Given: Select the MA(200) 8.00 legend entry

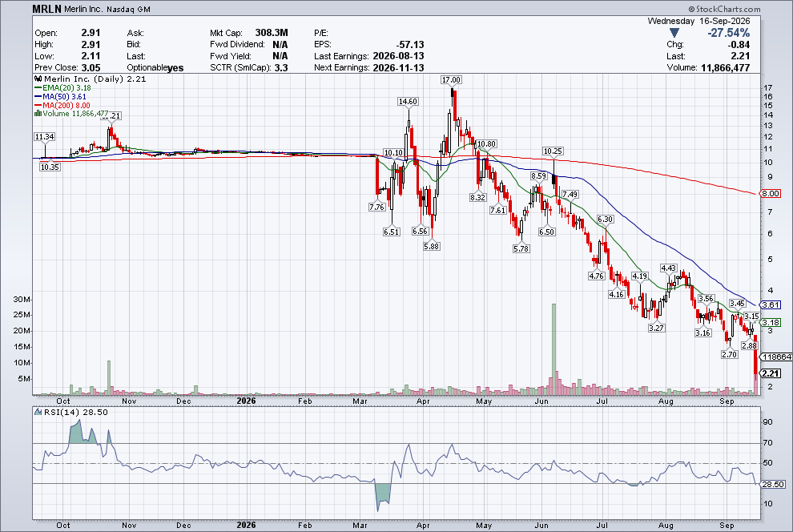Looking at the screenshot, I should 62,105.
